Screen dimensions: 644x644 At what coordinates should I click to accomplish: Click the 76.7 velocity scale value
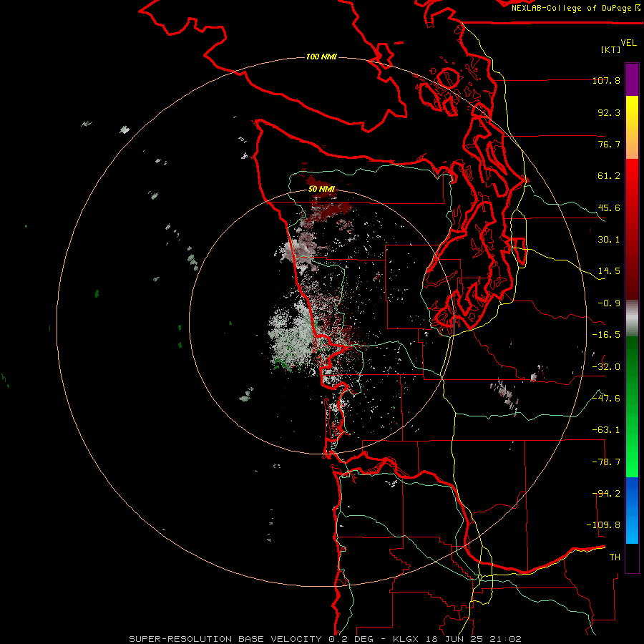609,144
